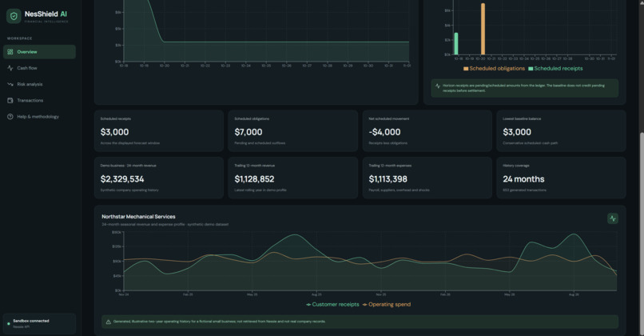Click the green Sandbox connected status dot
This screenshot has width=644, height=336.
(x=9, y=324)
